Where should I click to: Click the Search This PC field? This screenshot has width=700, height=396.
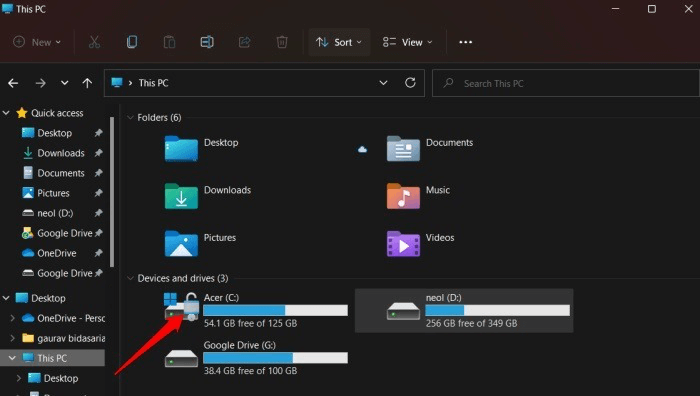pos(566,83)
